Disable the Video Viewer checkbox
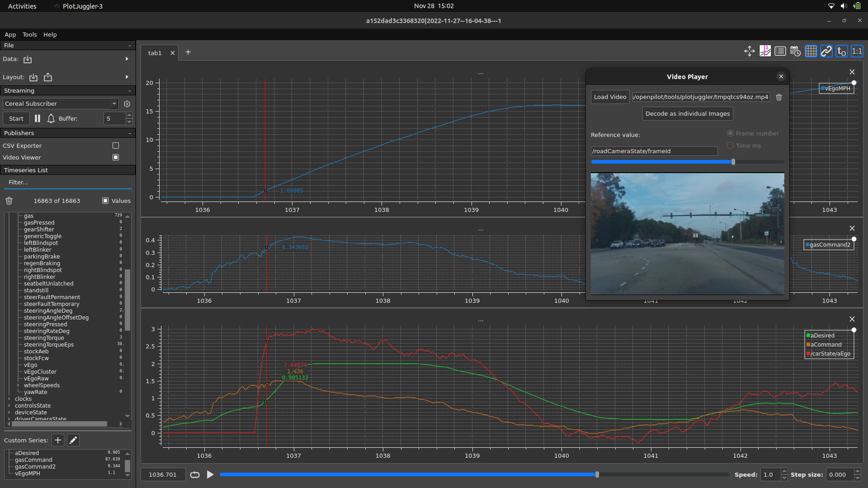868x488 pixels. coord(115,157)
